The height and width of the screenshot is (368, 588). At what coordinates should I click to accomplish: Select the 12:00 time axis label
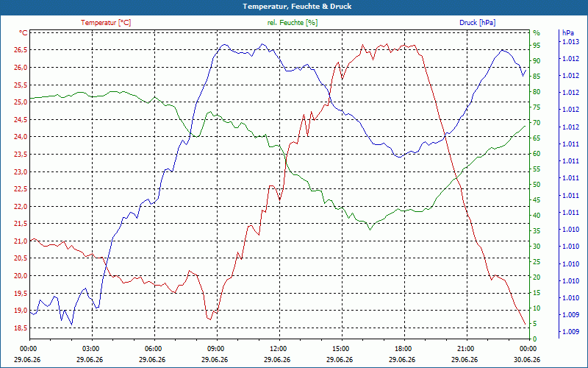pos(279,348)
